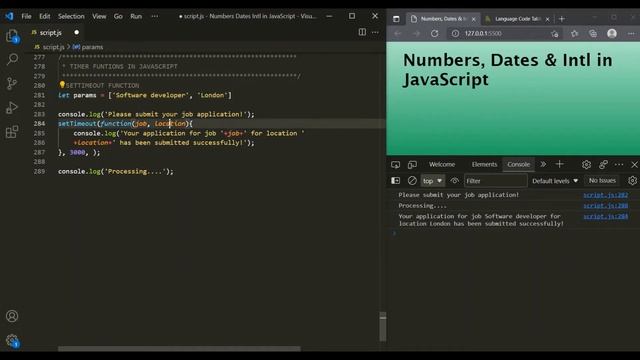The image size is (640, 360).
Task: Open the browser profile avatar
Action: point(612,33)
